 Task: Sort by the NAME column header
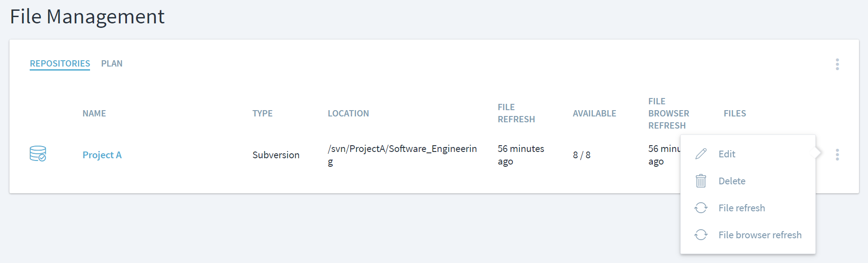point(94,113)
